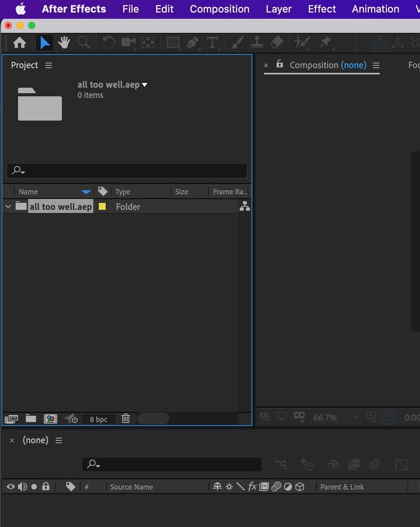
Task: Open the timeline panel menu
Action: click(59, 440)
